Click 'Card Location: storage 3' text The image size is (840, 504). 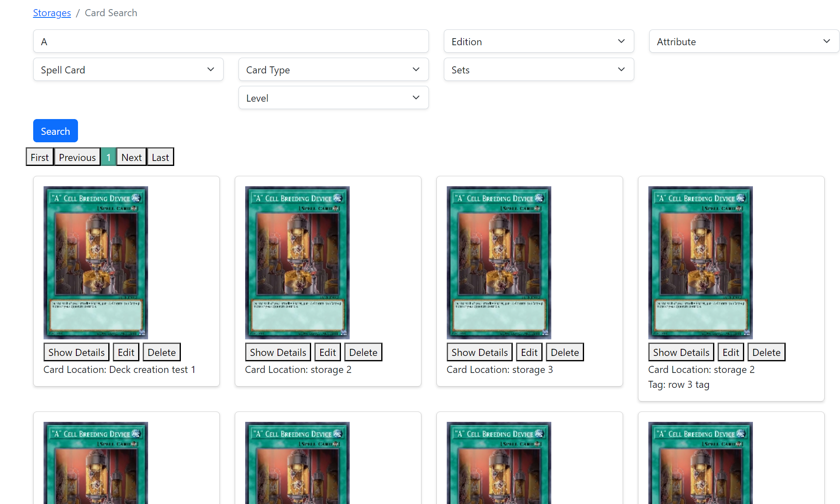coord(500,370)
